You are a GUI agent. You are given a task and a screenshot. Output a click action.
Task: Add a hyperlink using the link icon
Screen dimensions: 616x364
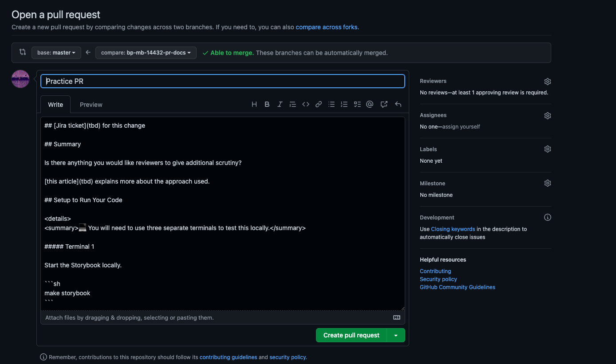coord(318,104)
